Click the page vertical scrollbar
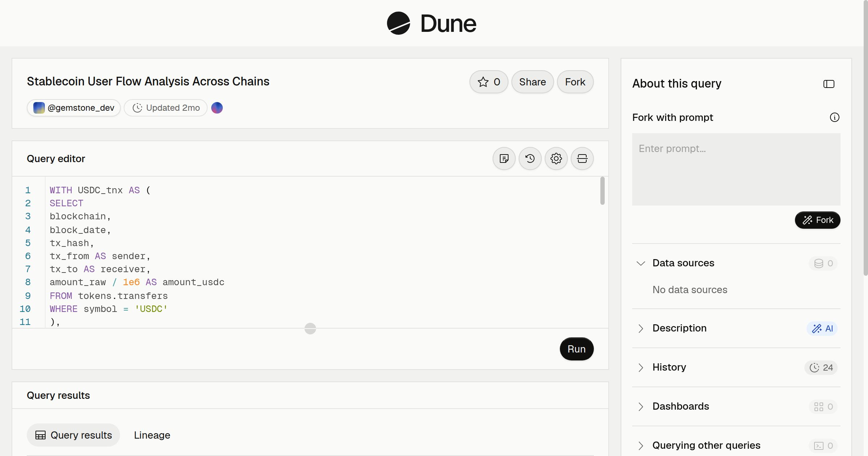Viewport: 868px width, 456px height. [865, 138]
